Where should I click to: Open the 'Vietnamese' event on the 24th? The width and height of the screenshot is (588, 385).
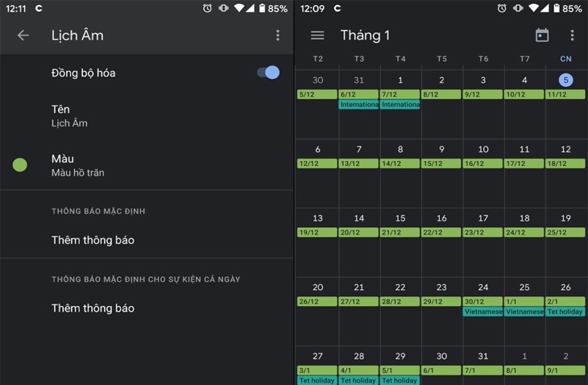(x=483, y=312)
